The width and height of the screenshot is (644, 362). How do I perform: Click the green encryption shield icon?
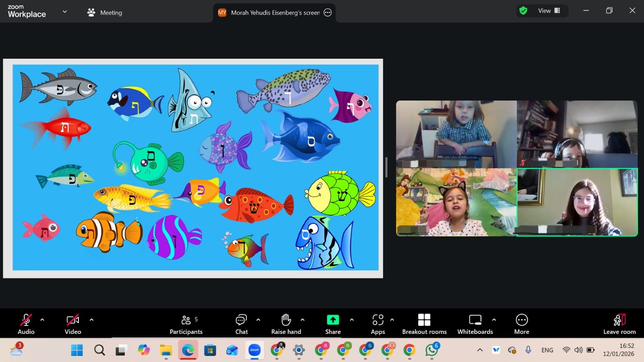pyautogui.click(x=523, y=11)
